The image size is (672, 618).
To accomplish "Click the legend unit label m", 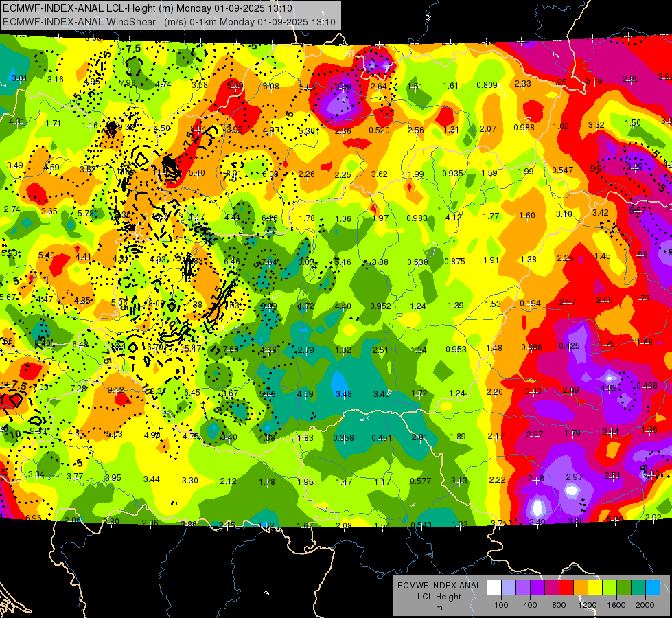I will (439, 608).
